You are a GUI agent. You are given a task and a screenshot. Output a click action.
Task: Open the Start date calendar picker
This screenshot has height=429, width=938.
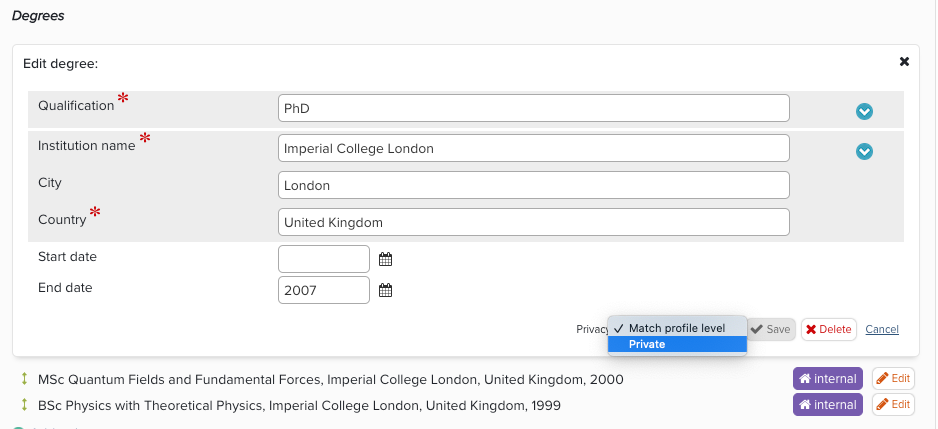tap(385, 259)
